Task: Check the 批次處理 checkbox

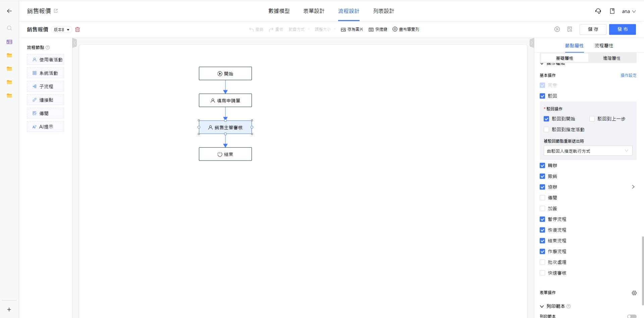Action: click(542, 262)
